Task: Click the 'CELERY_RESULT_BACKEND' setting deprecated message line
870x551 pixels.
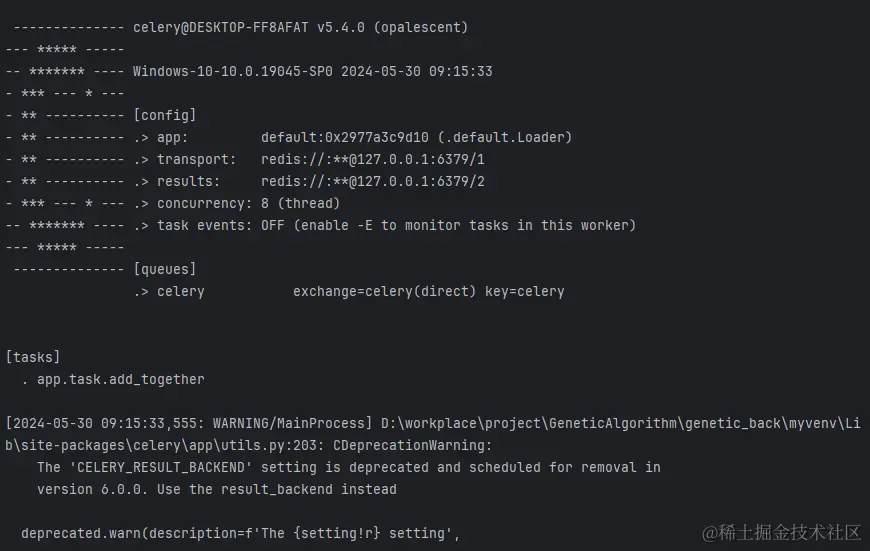Action: click(348, 467)
